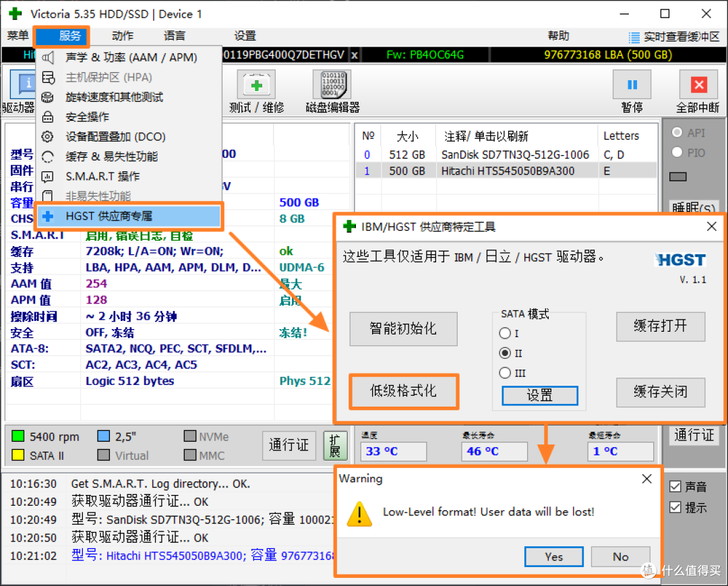Screen dimensions: 728x586
Task: Open the 帮助 menu
Action: pos(559,36)
